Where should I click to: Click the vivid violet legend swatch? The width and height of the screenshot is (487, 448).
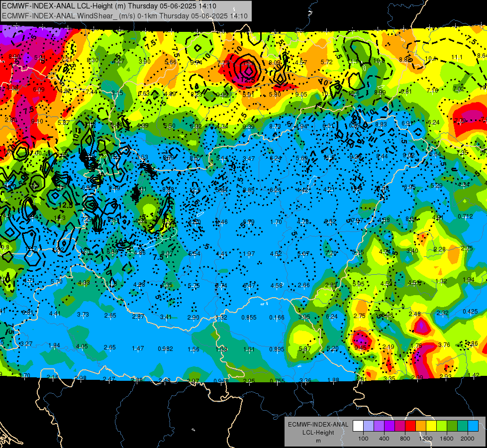click(390, 426)
